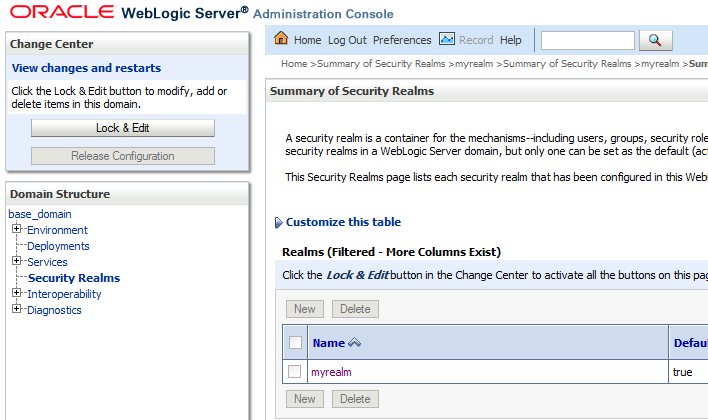Check the myrealm row checkbox
Viewport: 708px width, 420px height.
295,372
